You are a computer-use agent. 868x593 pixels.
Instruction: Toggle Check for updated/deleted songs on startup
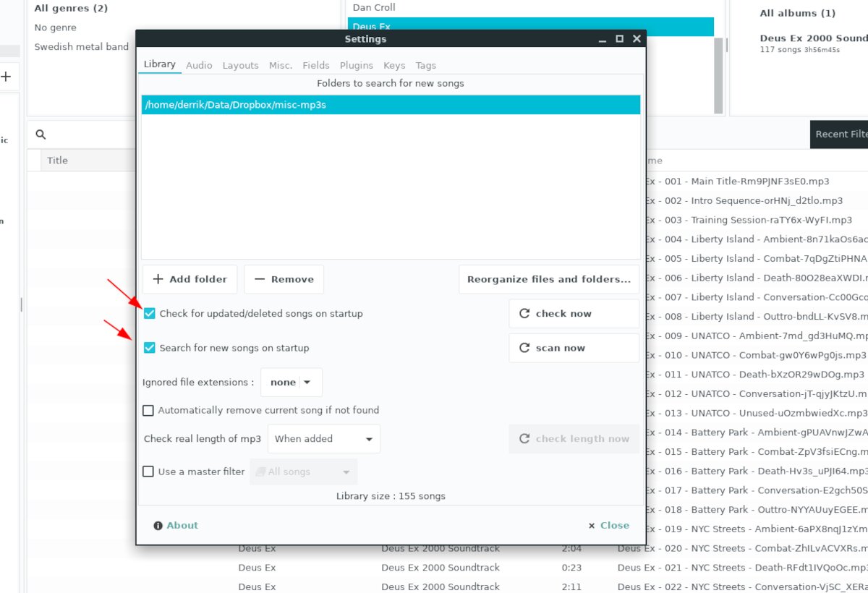(150, 314)
